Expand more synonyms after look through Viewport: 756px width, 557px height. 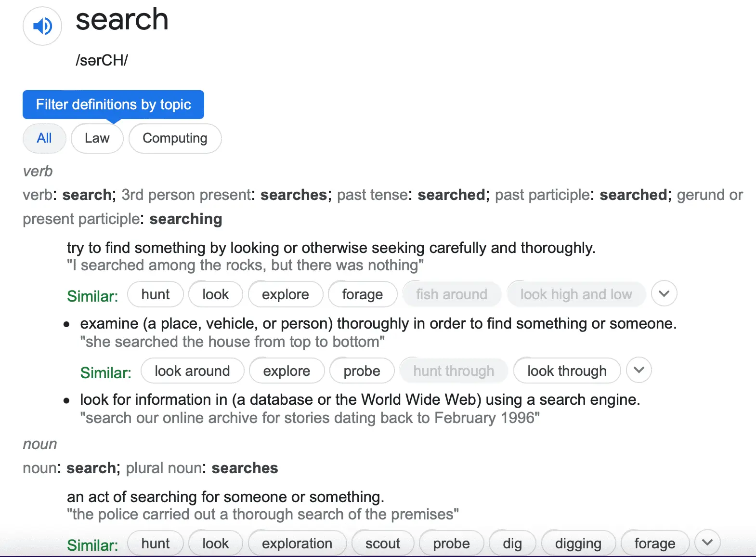tap(639, 371)
